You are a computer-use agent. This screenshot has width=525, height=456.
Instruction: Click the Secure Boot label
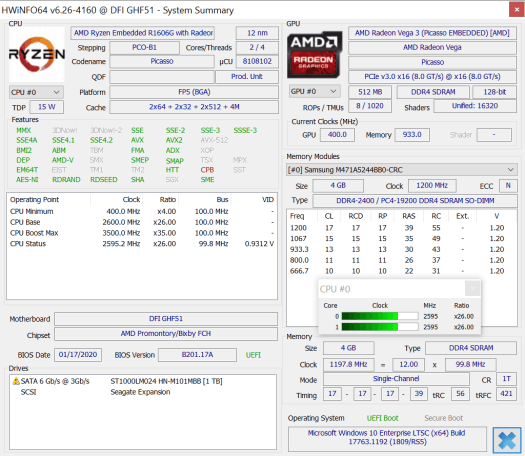[x=444, y=418]
